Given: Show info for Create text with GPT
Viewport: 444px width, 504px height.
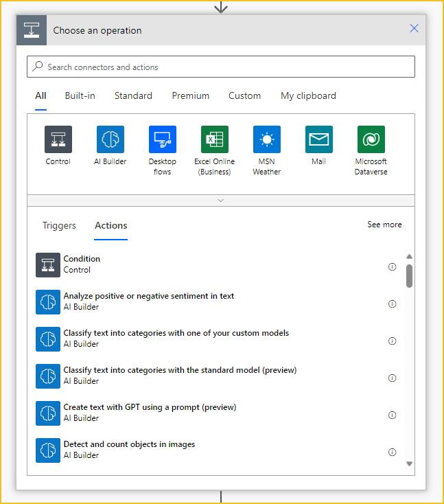Looking at the screenshot, I should pos(393,415).
